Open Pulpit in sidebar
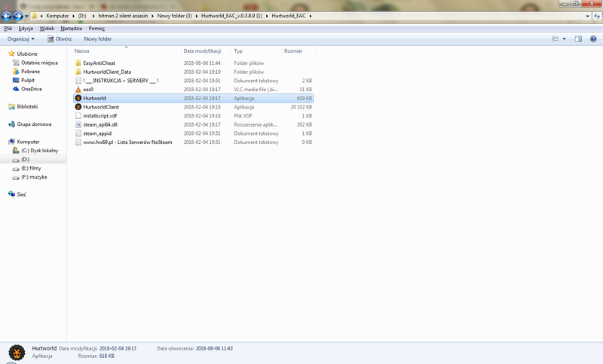603x364 pixels. click(28, 81)
